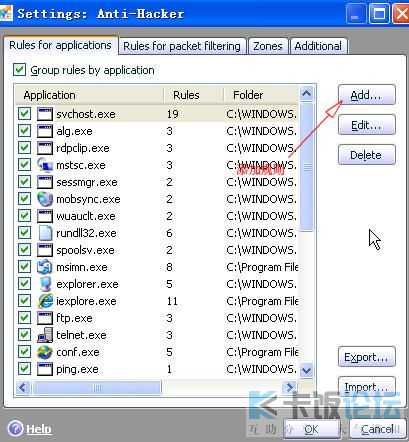This screenshot has width=409, height=442.
Task: Click the msimn.exe mail icon
Action: click(45, 267)
